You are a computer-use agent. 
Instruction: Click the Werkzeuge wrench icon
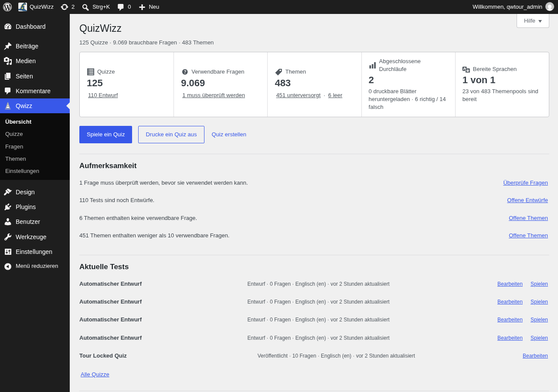click(8, 237)
